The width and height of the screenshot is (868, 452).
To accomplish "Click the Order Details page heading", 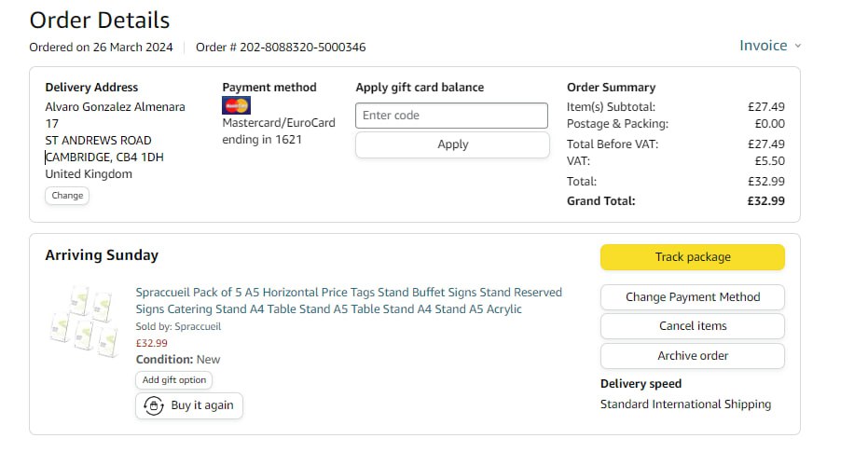I will [100, 20].
